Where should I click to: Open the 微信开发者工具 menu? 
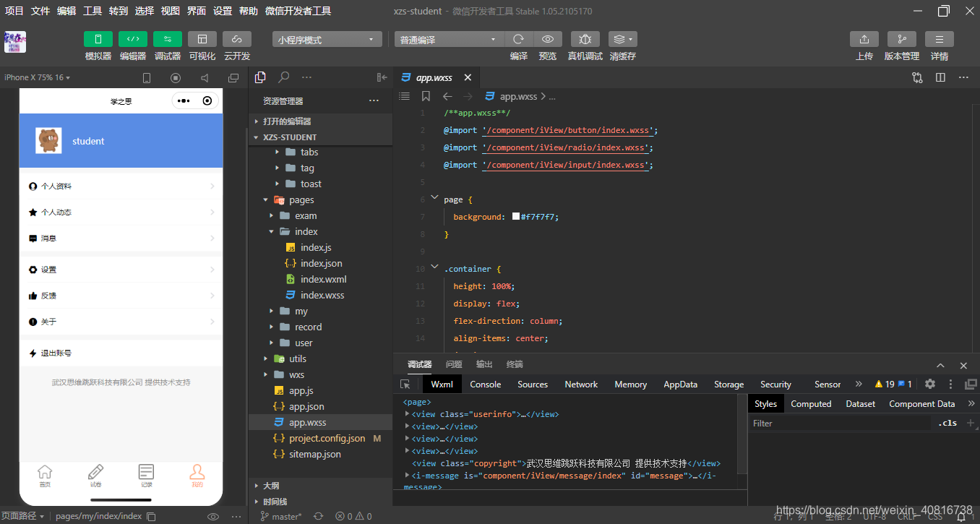pos(298,11)
